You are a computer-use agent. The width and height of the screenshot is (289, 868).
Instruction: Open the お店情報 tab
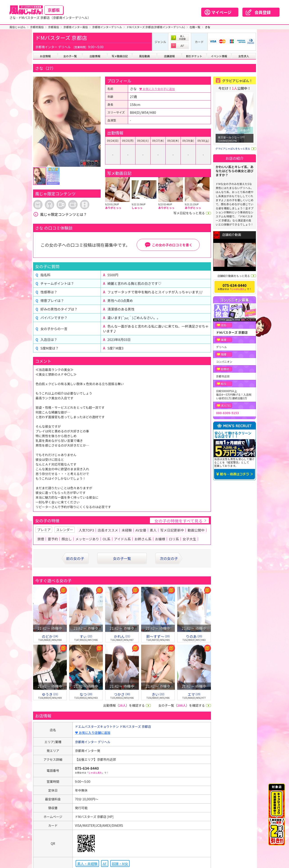(x=45, y=56)
